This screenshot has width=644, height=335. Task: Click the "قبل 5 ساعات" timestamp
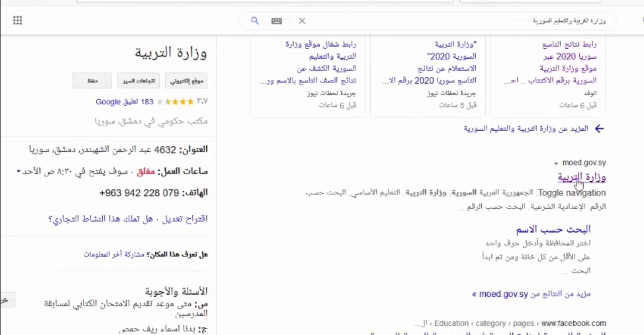(x=458, y=105)
